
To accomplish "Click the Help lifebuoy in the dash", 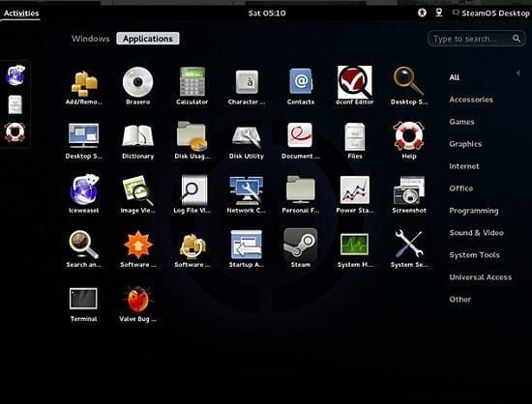I will click(x=15, y=131).
